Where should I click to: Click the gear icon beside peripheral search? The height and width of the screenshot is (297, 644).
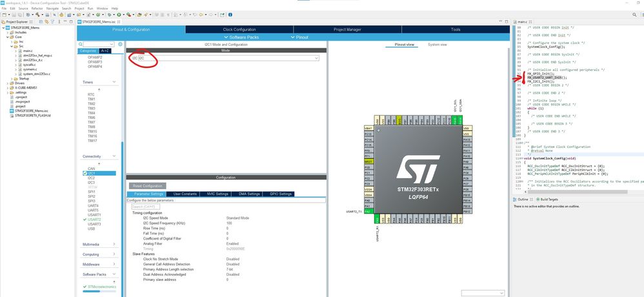click(x=120, y=44)
